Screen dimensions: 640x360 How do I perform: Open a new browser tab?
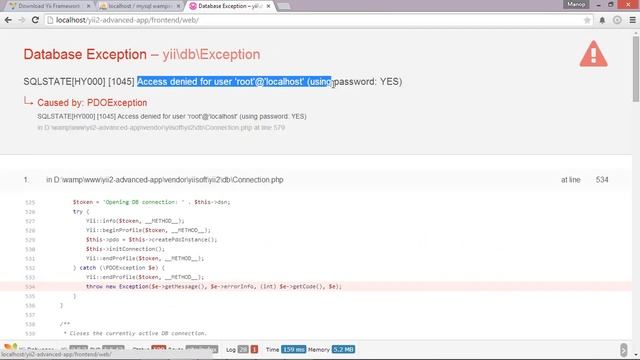tap(284, 6)
